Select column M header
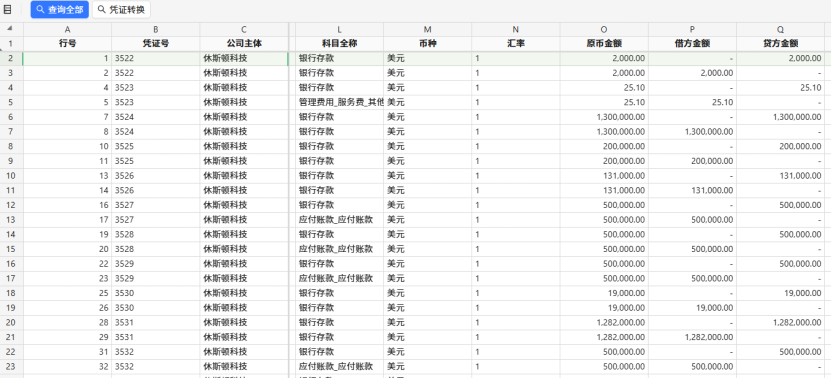The width and height of the screenshot is (831, 378). (428, 30)
